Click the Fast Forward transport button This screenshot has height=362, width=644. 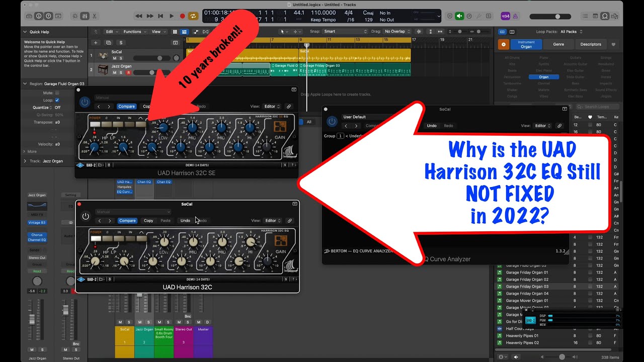[150, 16]
